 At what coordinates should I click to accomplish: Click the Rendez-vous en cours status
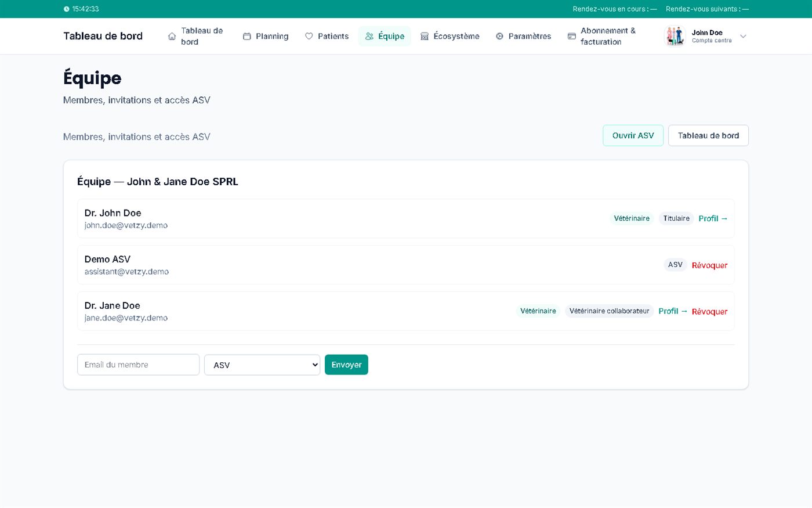point(615,9)
